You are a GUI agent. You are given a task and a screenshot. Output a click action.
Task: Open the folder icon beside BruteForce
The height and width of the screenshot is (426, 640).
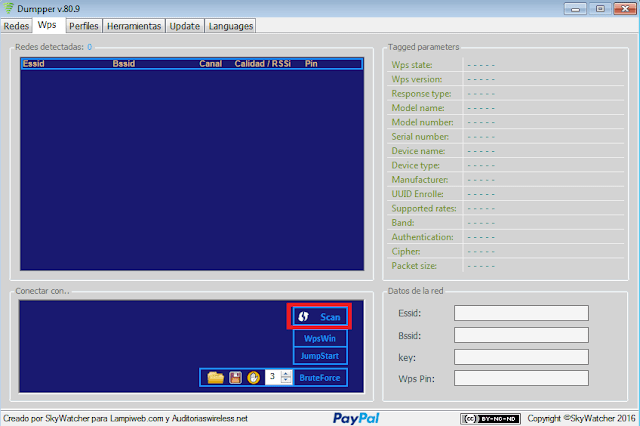(x=216, y=377)
